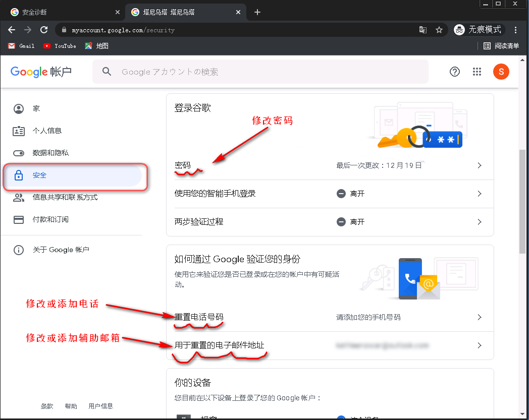This screenshot has width=529, height=420.
Task: Open the 阅读清单 reading list
Action: coord(501,46)
